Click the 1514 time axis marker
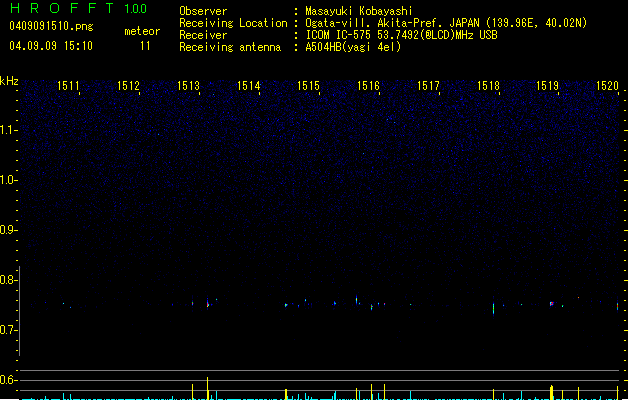The height and width of the screenshot is (400, 629). 248,86
